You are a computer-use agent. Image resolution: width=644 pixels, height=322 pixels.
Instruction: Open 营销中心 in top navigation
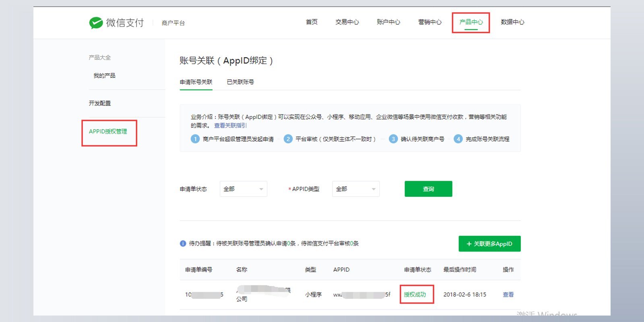430,22
